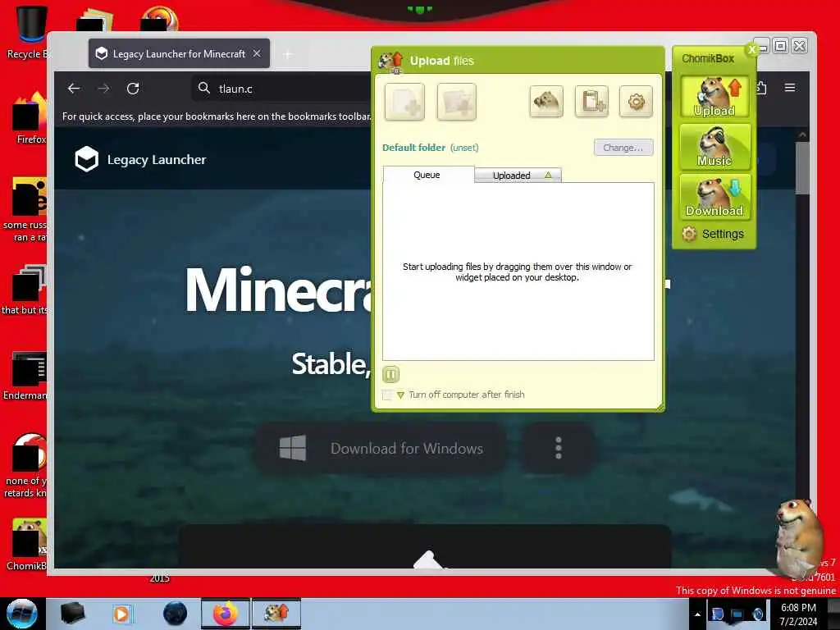Open the Firefox hamburger menu

point(790,88)
